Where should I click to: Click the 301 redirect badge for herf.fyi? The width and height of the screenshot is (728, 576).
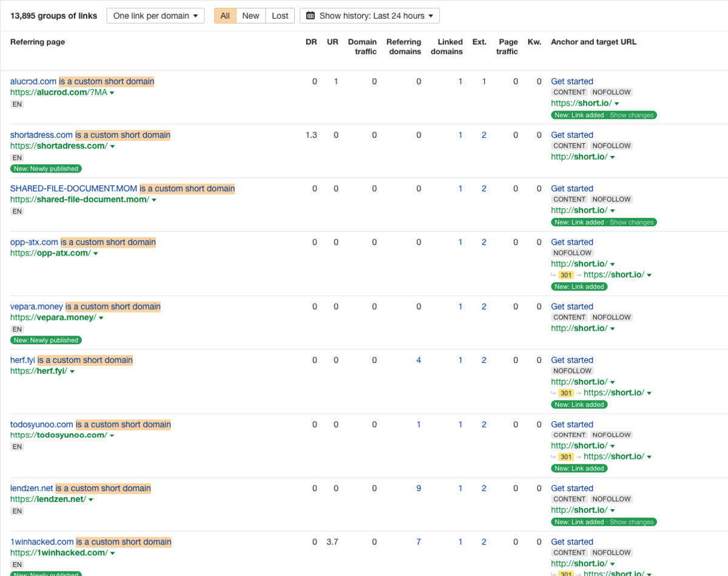[565, 393]
